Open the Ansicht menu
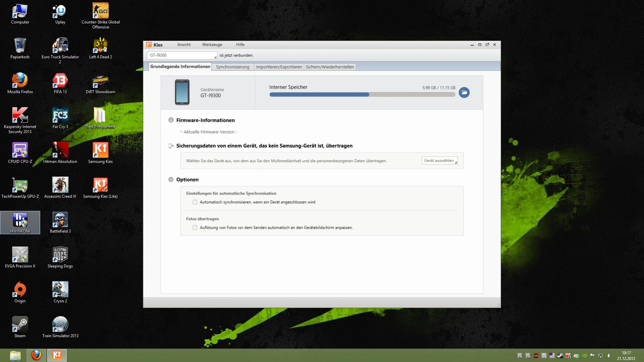The image size is (644, 362). click(x=184, y=45)
